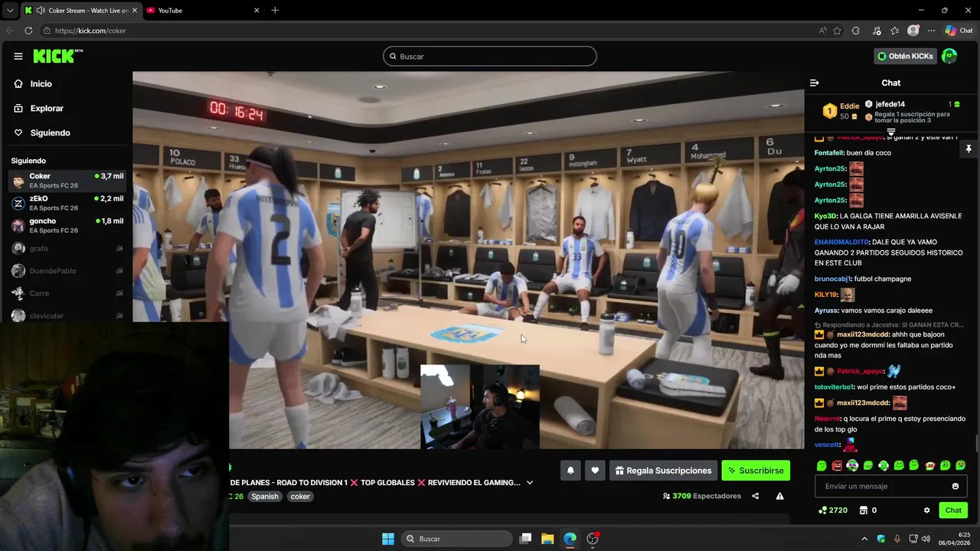Screen dimensions: 980x551
Task: Report stream warning icon
Action: (x=779, y=496)
